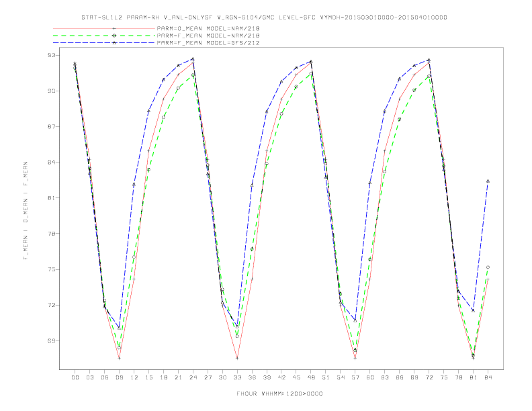Click x-axis tick label 84
532x411 pixels.
coord(488,377)
